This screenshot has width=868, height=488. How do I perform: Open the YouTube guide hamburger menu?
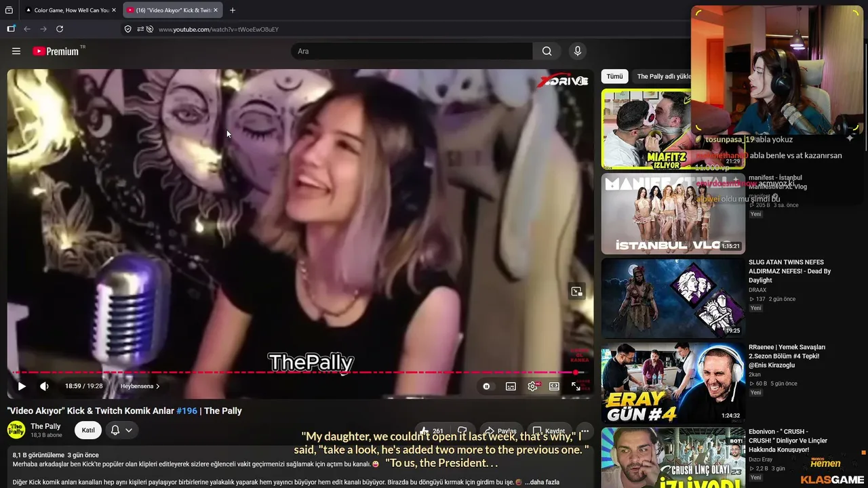pyautogui.click(x=16, y=51)
